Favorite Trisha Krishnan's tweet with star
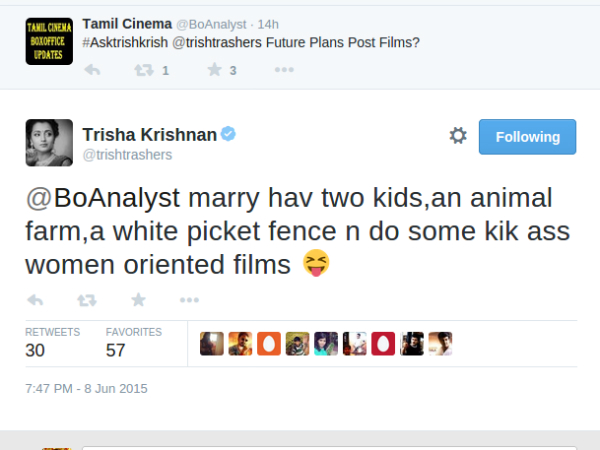Viewport: 600px width, 450px height. coord(138,299)
